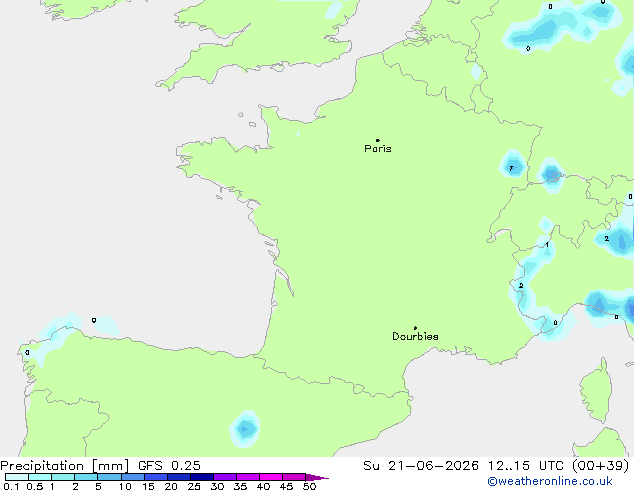
Task: Click the '10' legend scale value
Action: [x=125, y=486]
